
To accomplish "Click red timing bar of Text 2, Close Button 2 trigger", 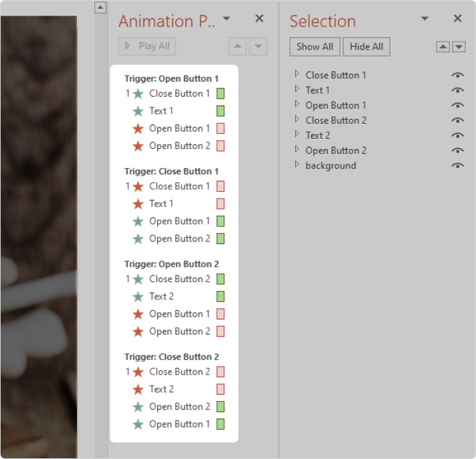I will tap(220, 389).
